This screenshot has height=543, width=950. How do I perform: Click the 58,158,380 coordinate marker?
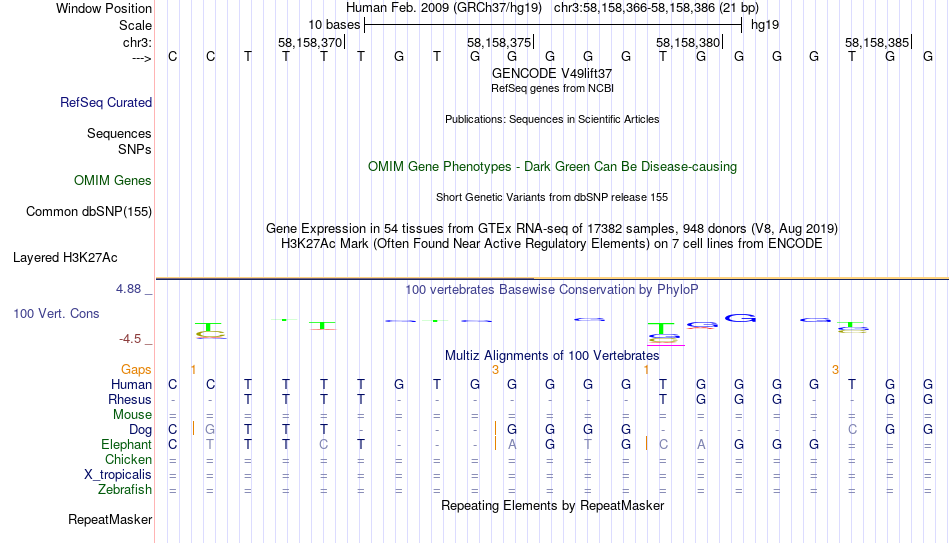pos(688,42)
